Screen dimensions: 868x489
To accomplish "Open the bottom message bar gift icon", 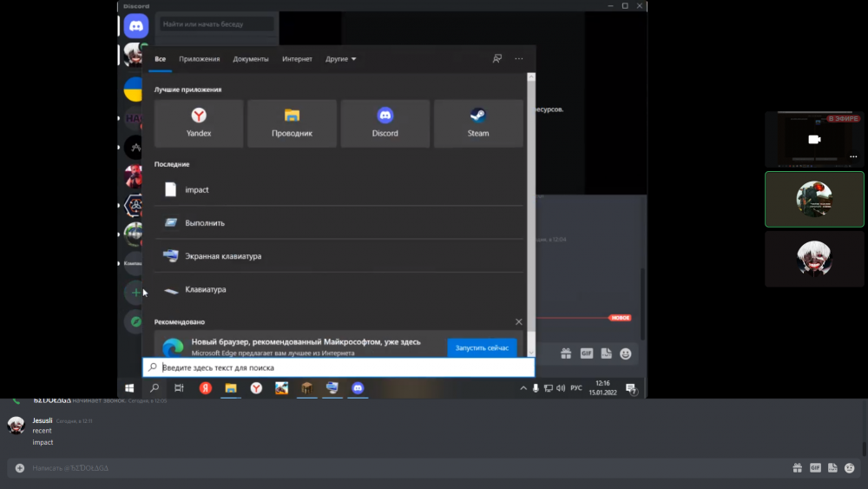I will click(x=797, y=468).
